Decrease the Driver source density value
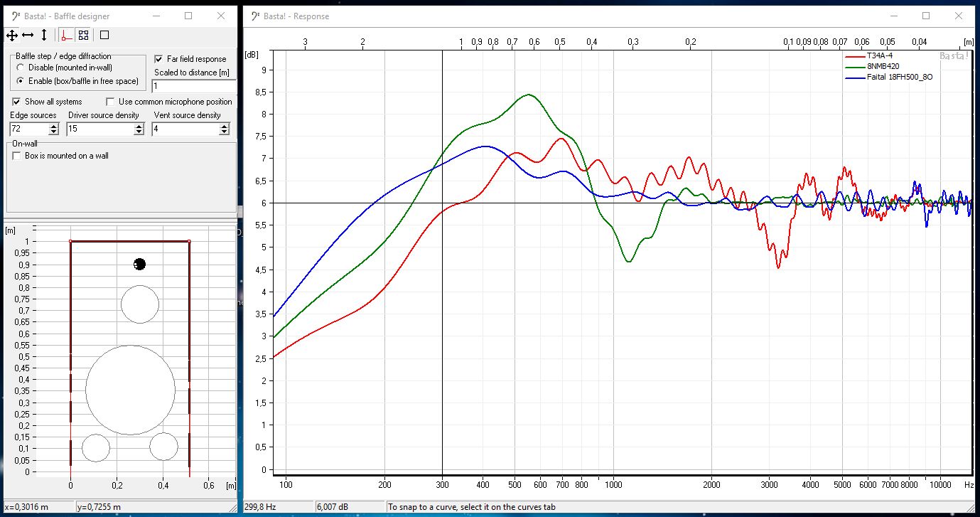The width and height of the screenshot is (980, 517). click(x=139, y=132)
